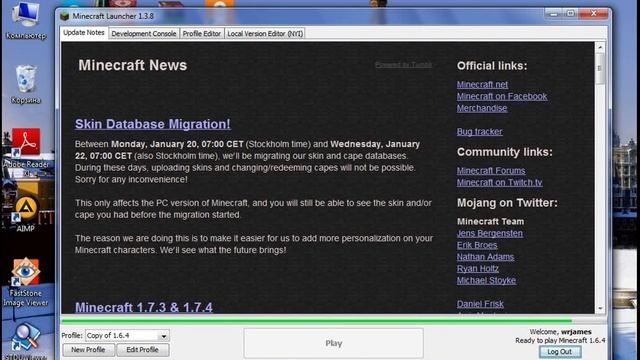Maximize the Minecraft Launcher window
Screen dimensions: 640x360
pos(571,14)
